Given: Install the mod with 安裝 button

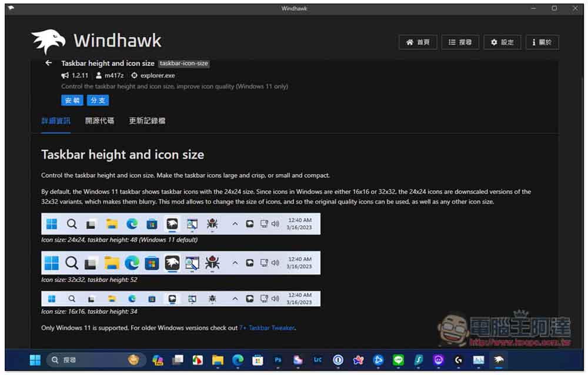Looking at the screenshot, I should (72, 100).
